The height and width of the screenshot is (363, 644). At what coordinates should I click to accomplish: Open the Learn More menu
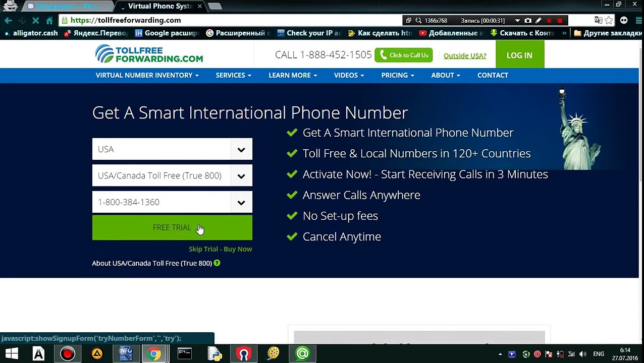pyautogui.click(x=293, y=75)
